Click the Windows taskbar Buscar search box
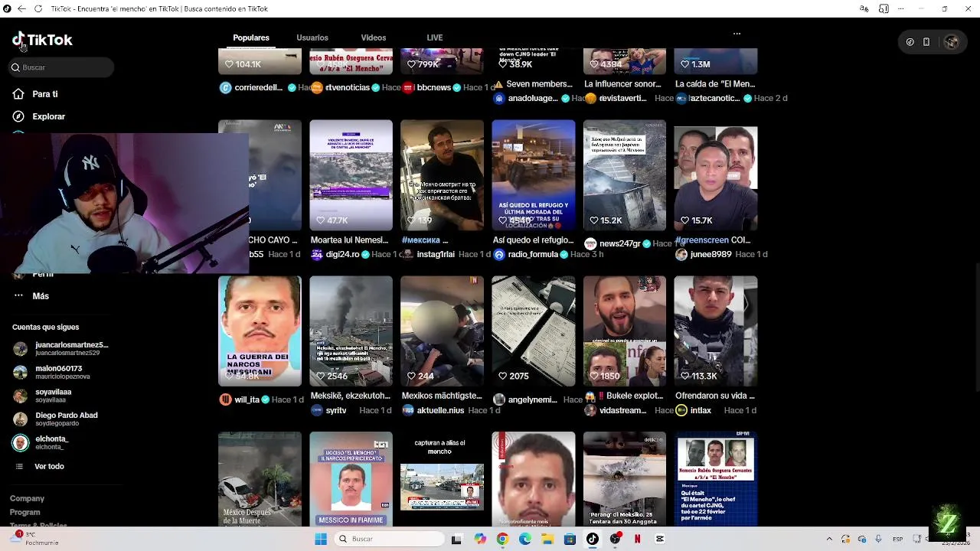The image size is (980, 551). (x=390, y=539)
